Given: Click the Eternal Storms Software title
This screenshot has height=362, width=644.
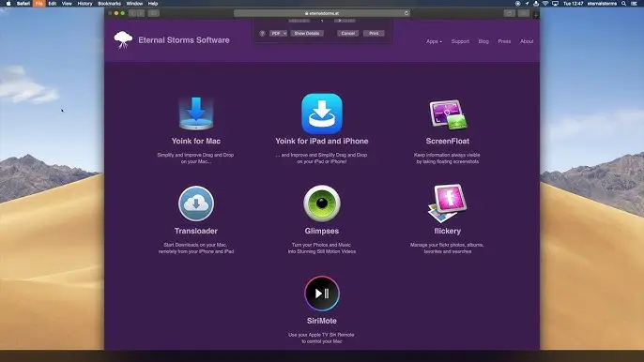Looking at the screenshot, I should click(x=184, y=40).
